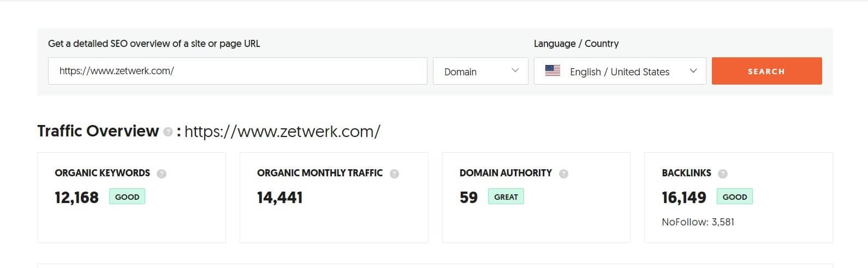Click Organic Monthly Traffic question mark icon

click(x=394, y=174)
